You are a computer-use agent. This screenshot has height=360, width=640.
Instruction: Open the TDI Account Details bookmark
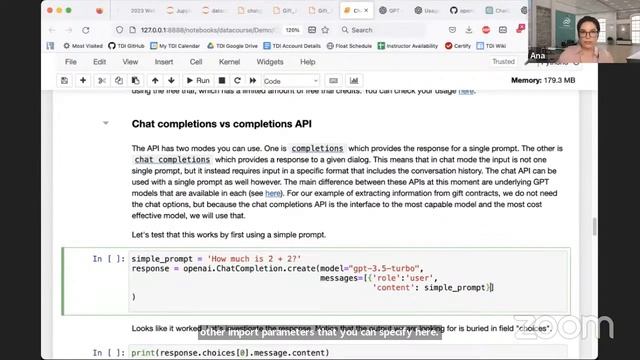pos(292,46)
